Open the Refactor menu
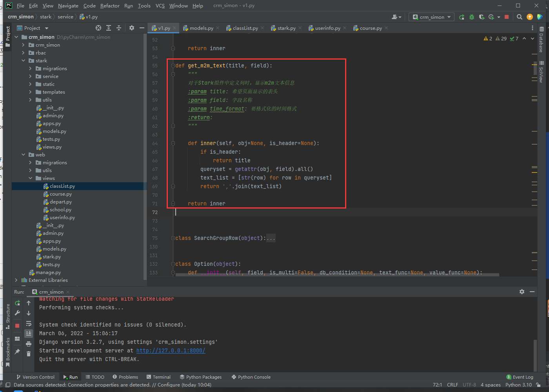 (x=110, y=5)
